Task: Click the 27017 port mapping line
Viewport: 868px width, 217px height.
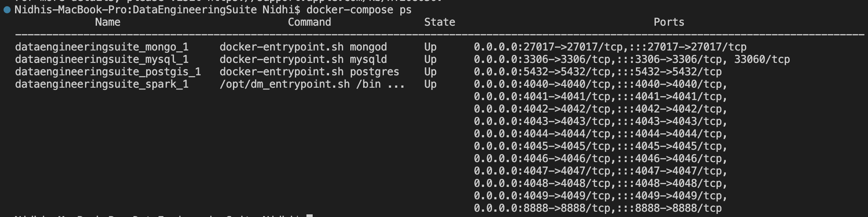Action: pyautogui.click(x=610, y=47)
